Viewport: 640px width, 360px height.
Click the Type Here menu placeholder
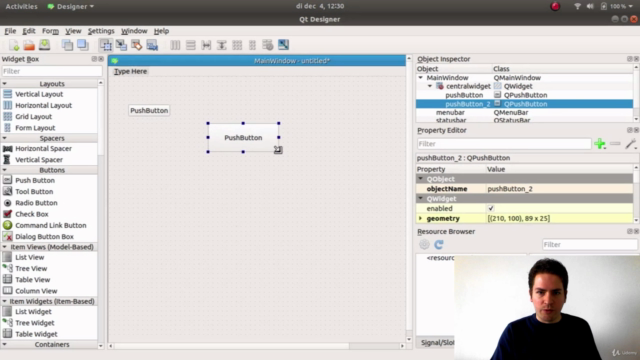[130, 71]
